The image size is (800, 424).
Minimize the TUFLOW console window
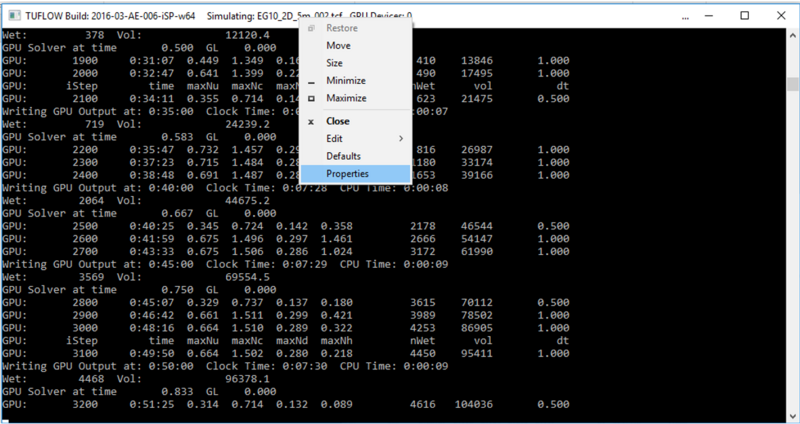[709, 15]
